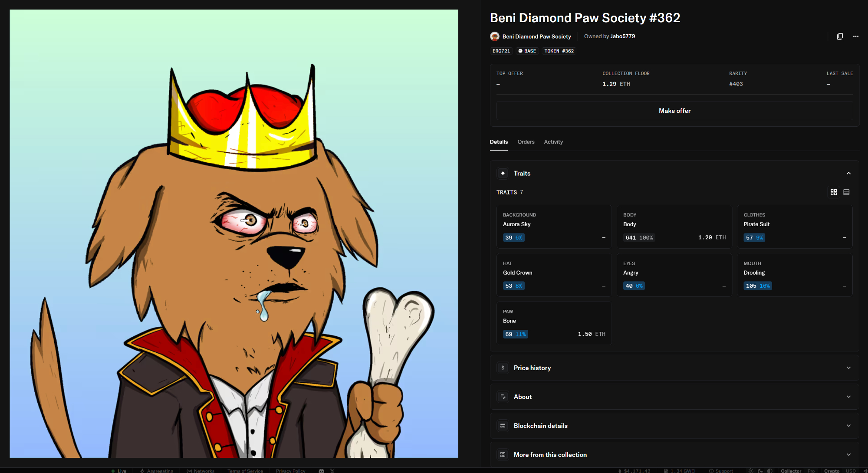This screenshot has width=868, height=473.
Task: Switch traits to grid view
Action: click(834, 192)
